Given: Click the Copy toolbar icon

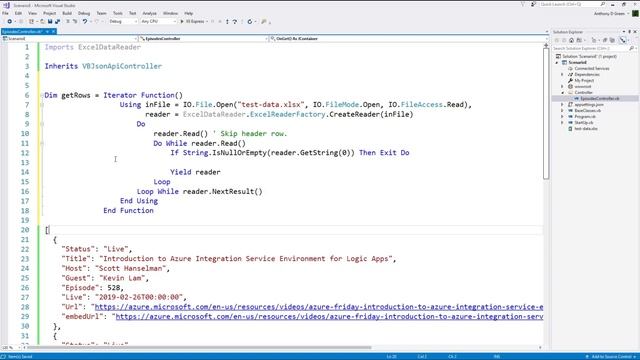Looking at the screenshot, I should click(75, 22).
